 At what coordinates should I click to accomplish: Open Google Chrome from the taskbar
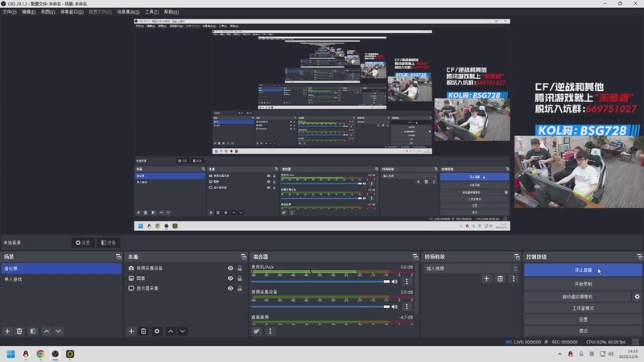40,354
